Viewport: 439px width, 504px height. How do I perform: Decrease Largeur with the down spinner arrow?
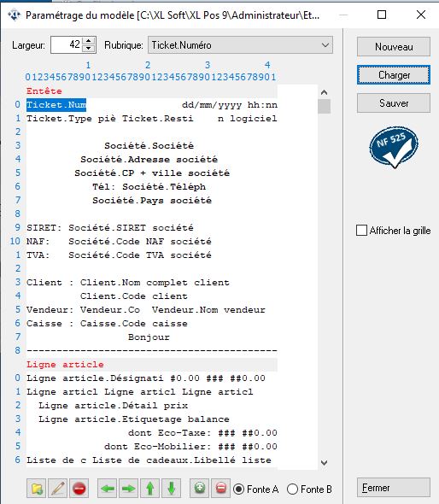89,49
